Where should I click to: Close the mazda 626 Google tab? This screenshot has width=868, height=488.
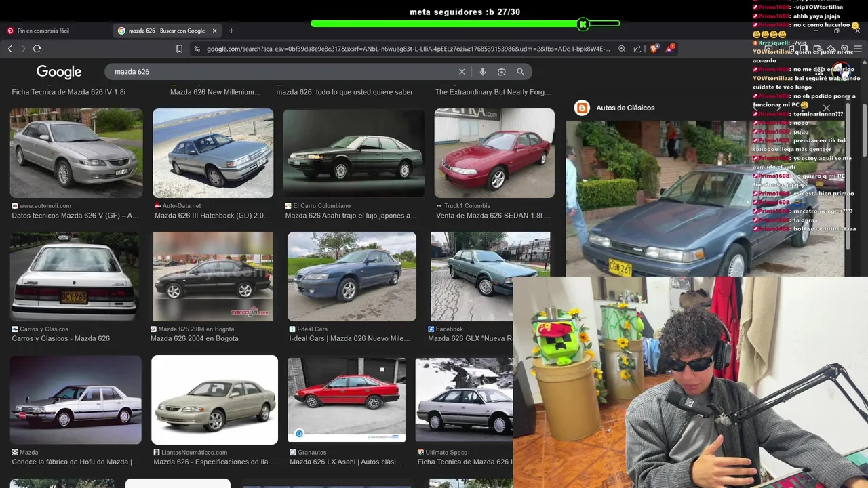coord(215,30)
